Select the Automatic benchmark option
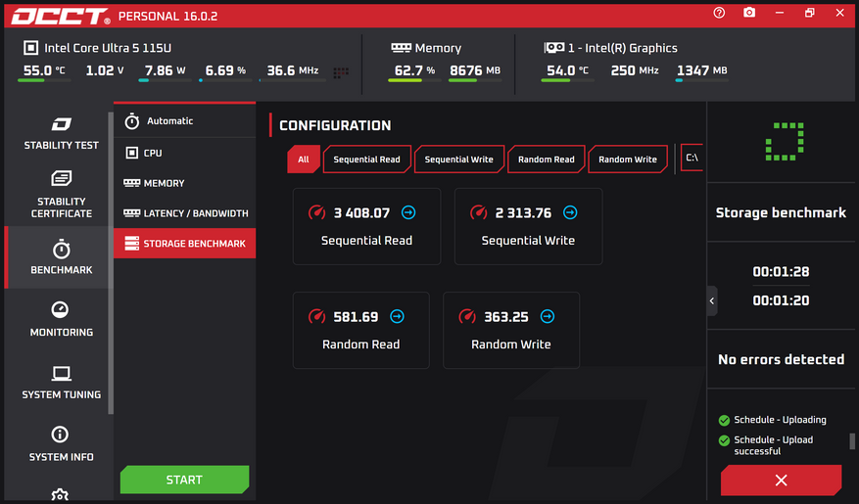 point(184,121)
